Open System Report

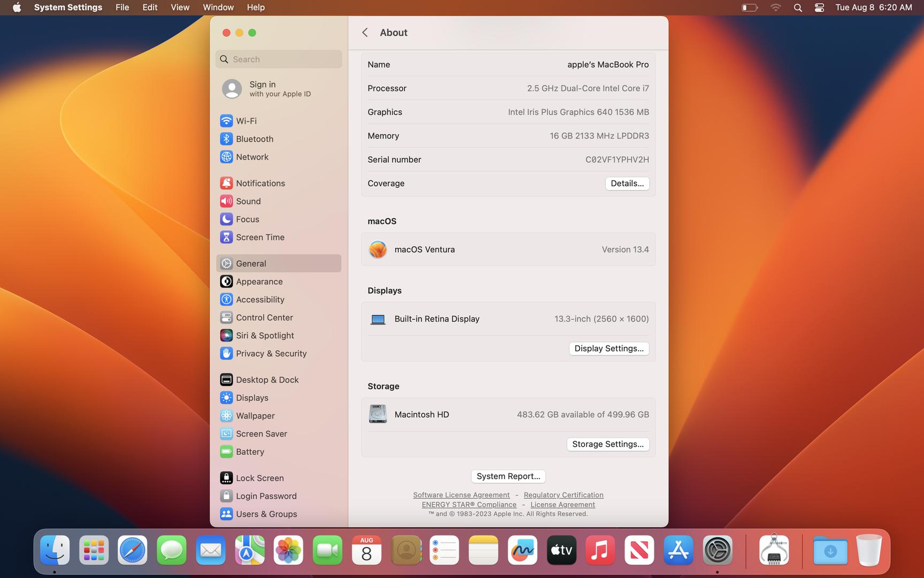tap(508, 476)
